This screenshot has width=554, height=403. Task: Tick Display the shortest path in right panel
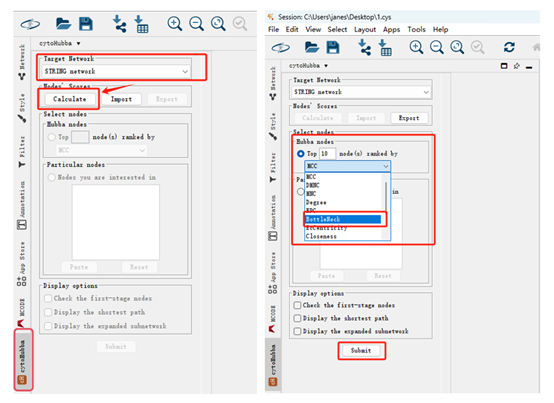[x=297, y=318]
